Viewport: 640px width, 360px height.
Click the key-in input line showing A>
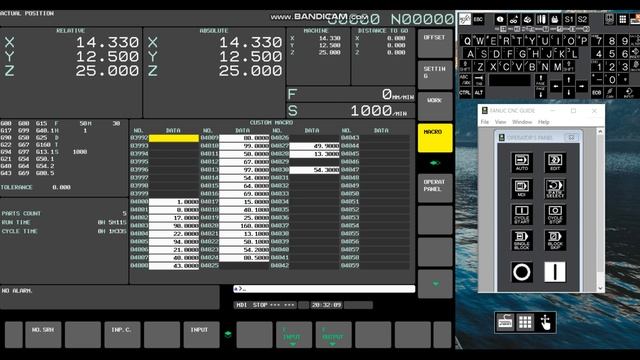coord(324,289)
